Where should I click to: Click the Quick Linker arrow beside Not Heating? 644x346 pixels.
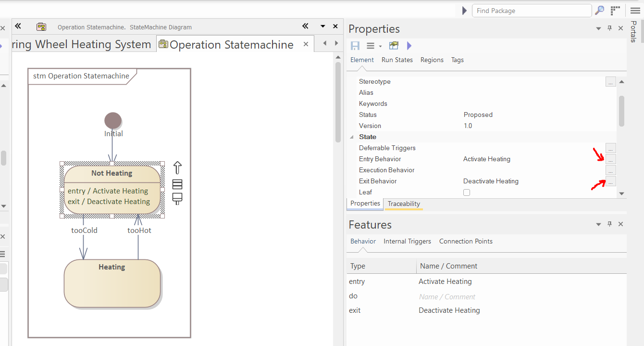coord(177,168)
